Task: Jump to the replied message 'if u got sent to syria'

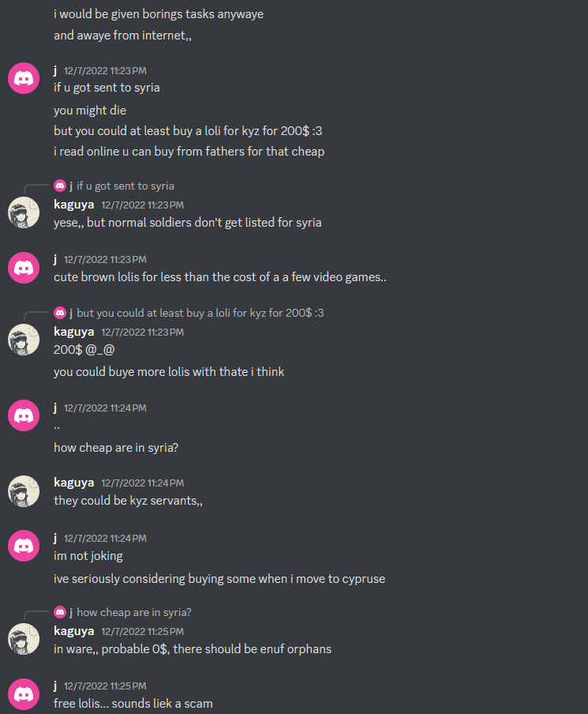Action: pos(125,186)
